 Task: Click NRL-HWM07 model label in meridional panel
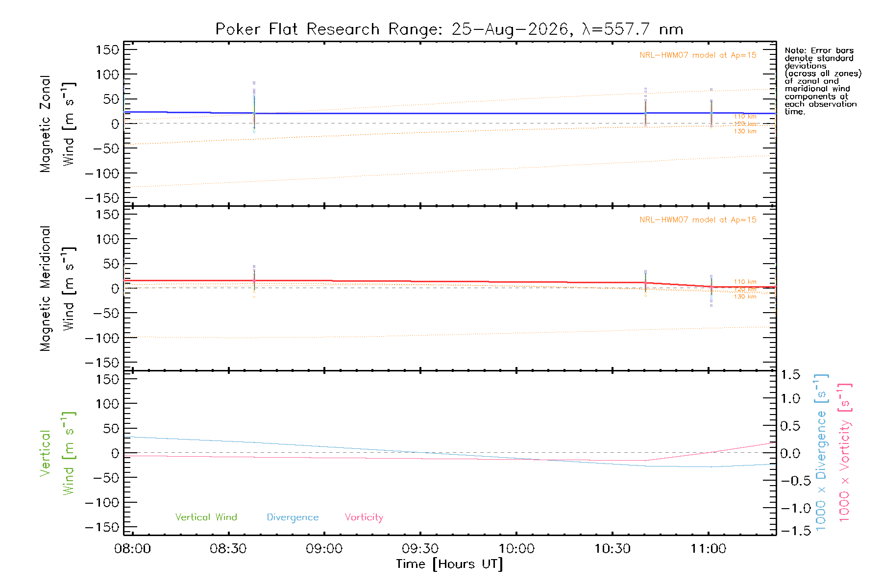point(698,220)
